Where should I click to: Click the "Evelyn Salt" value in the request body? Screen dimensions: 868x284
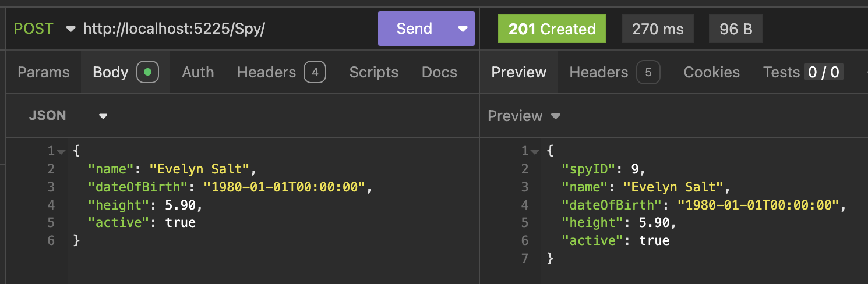(200, 169)
